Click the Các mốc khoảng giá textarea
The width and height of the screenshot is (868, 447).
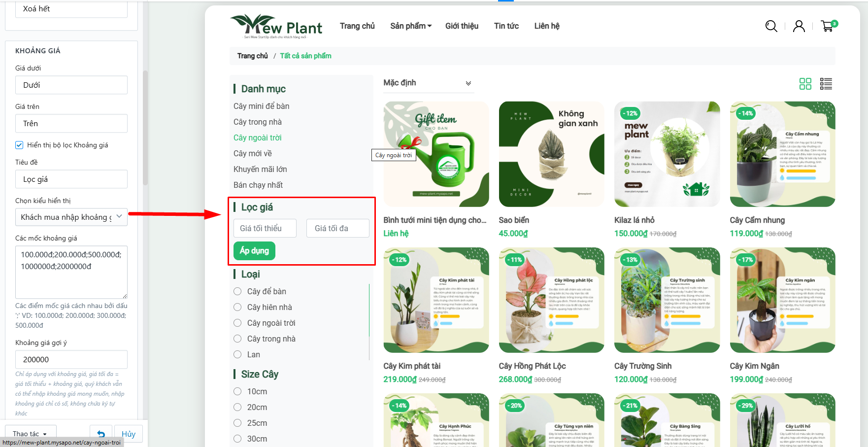click(x=71, y=272)
